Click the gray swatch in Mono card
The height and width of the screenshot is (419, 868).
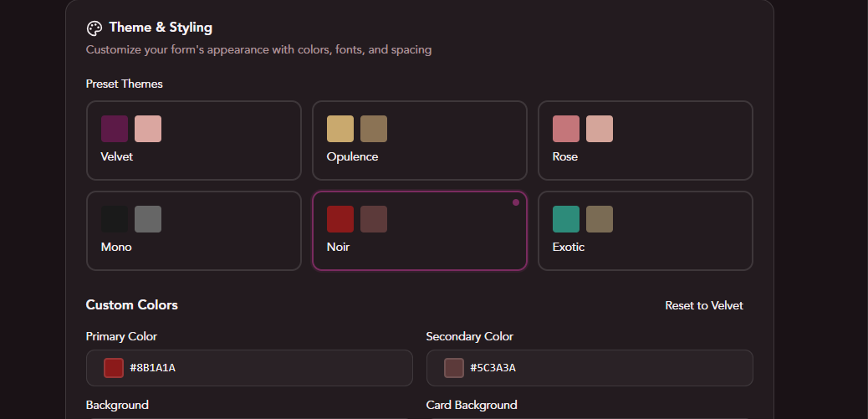[x=148, y=219]
